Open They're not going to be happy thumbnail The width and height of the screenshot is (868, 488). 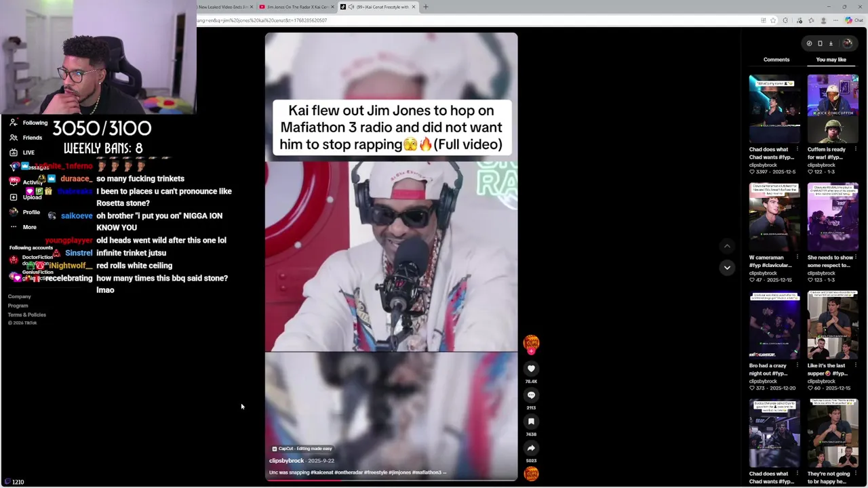coord(833,434)
